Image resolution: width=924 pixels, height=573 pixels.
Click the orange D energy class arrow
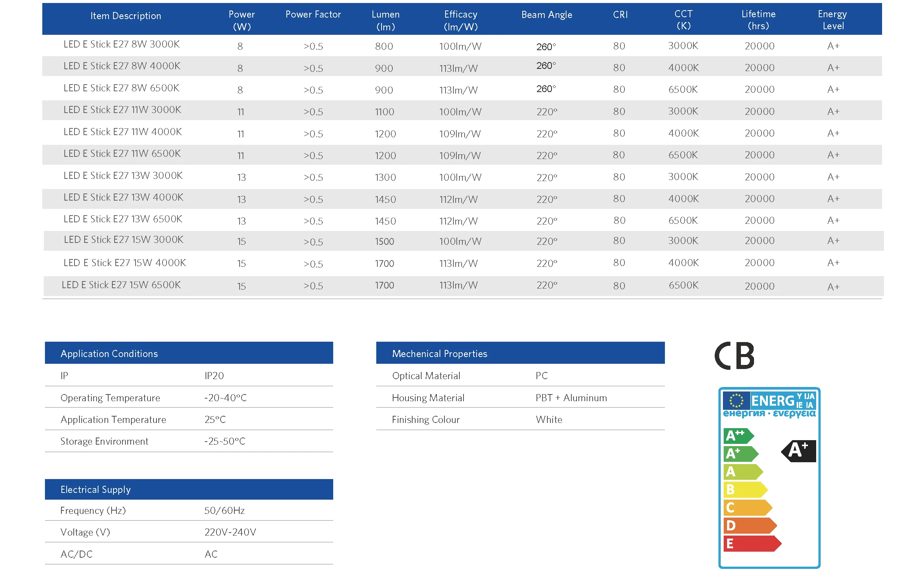[x=750, y=525]
